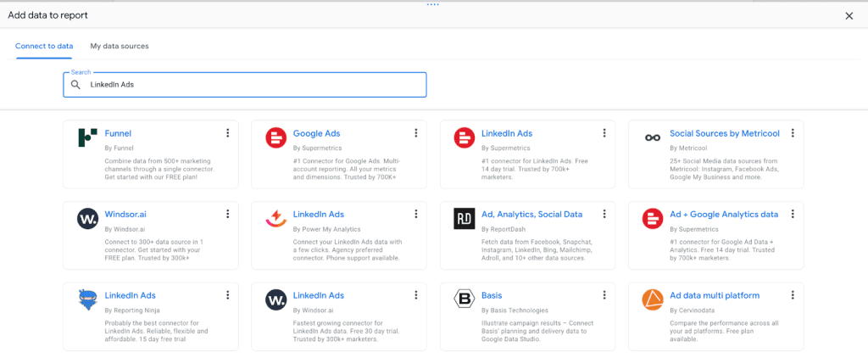This screenshot has width=868, height=358.
Task: Click the LinkedIn Ads search field
Action: click(x=245, y=85)
